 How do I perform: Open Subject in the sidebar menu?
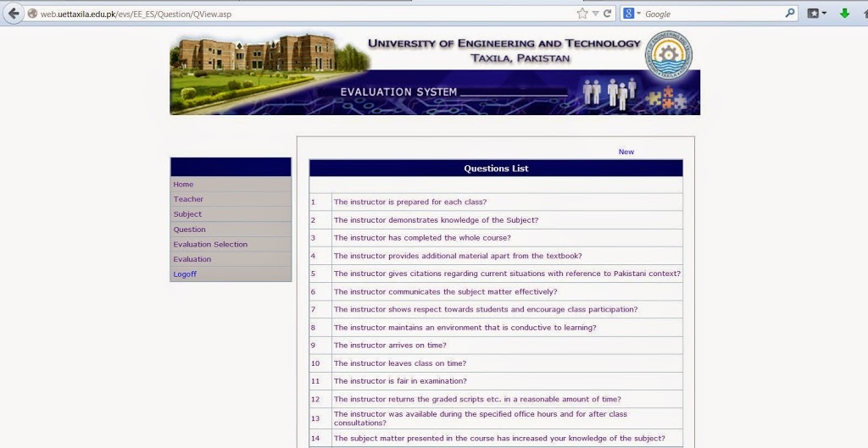(x=187, y=214)
